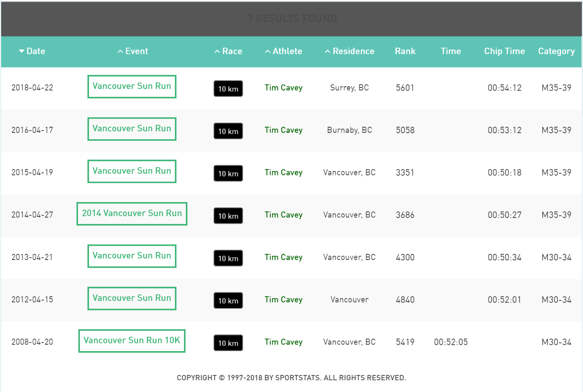Image resolution: width=583 pixels, height=392 pixels.
Task: Open the 2016-04-17 Vancouver Sun Run event
Action: tap(132, 129)
